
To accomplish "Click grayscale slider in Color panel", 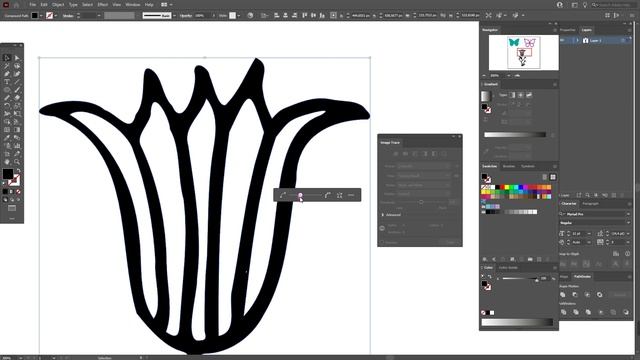I will (519, 279).
